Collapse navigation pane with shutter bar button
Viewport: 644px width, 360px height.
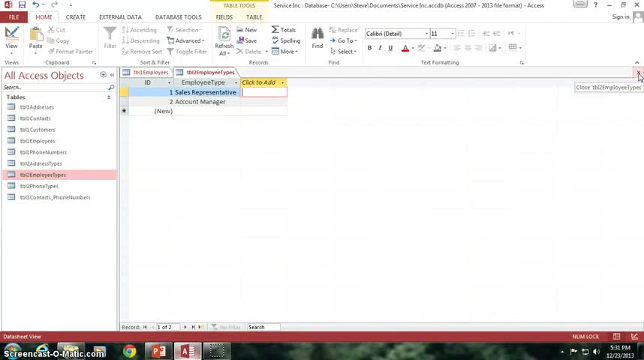112,75
